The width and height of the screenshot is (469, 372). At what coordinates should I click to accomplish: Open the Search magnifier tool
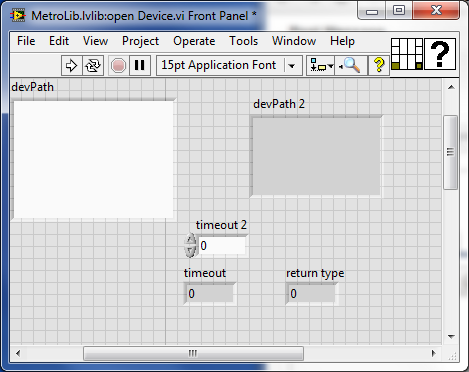tap(350, 65)
